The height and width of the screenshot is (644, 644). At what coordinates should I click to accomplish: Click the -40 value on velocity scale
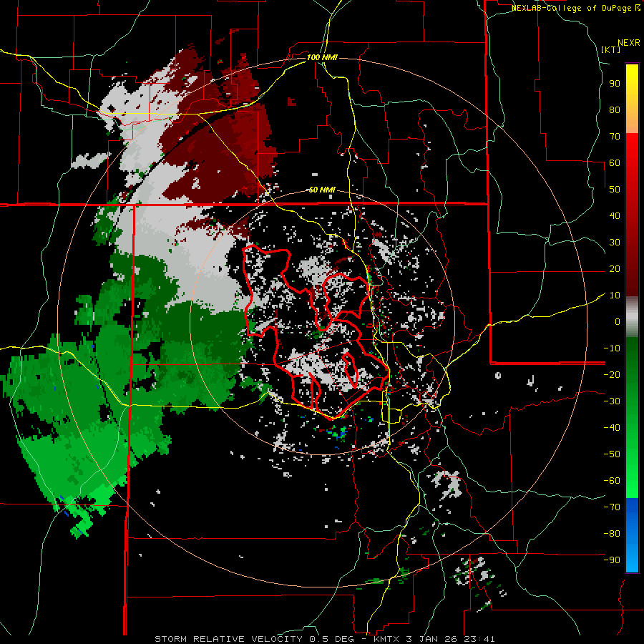point(612,428)
